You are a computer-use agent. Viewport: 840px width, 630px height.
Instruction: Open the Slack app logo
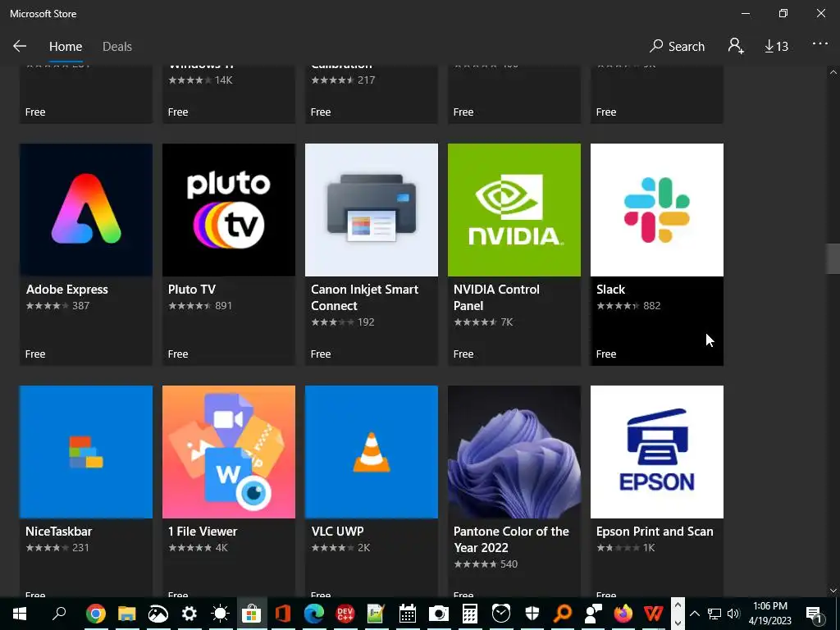(657, 209)
